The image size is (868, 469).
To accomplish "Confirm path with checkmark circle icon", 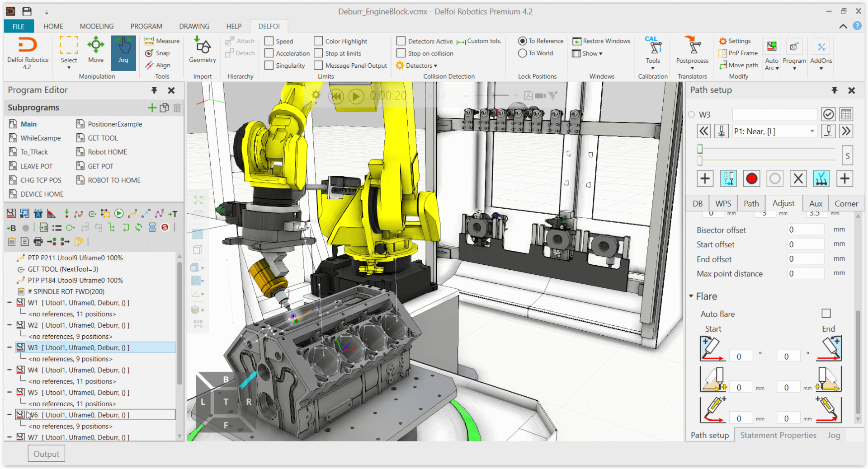I will (x=828, y=114).
